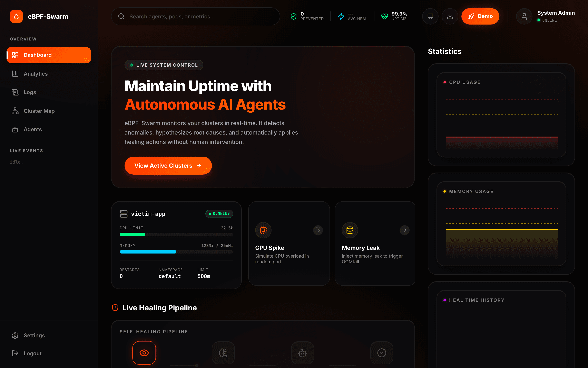This screenshot has height=368, width=588.
Task: Click the Live Healing Pipeline shield icon
Action: click(115, 308)
